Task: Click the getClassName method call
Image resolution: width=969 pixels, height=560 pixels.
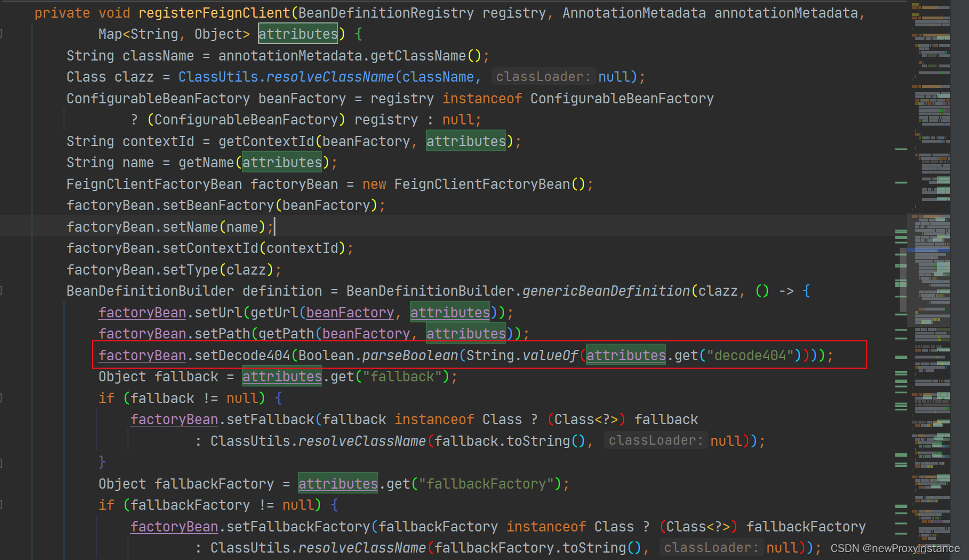Action: pos(418,55)
